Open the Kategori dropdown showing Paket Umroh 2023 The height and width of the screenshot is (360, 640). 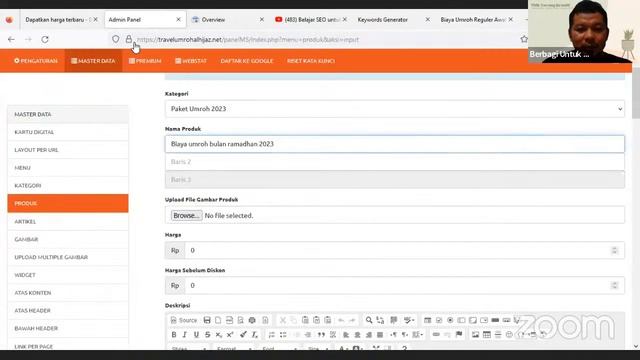coord(395,109)
